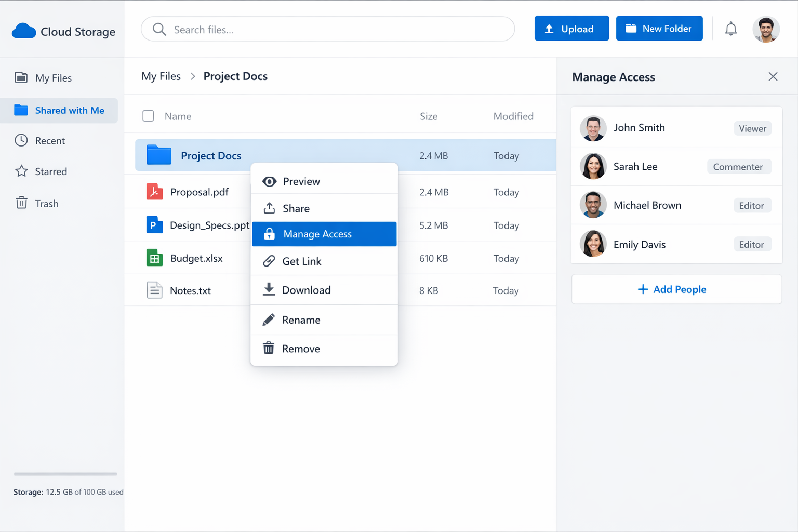Focus the Search files input field

[x=332, y=30]
